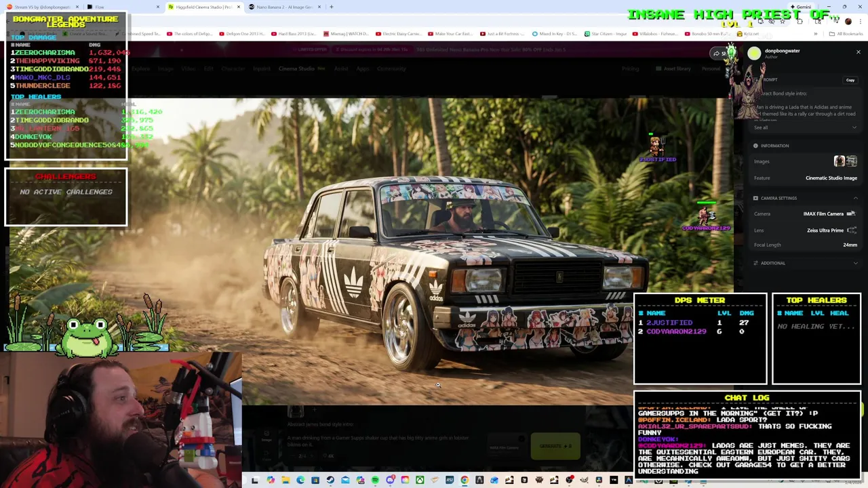Open Google Chrome from the taskbar
Image resolution: width=868 pixels, height=488 pixels.
click(465, 480)
